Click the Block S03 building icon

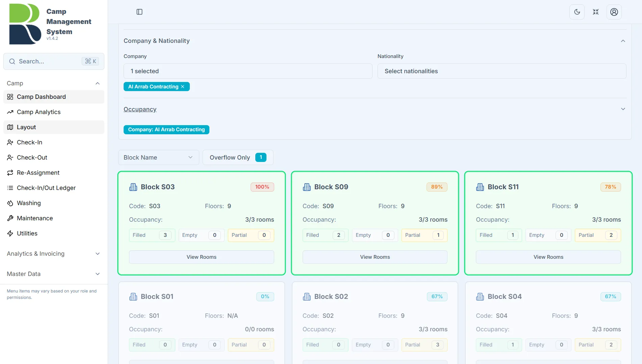coord(133,187)
